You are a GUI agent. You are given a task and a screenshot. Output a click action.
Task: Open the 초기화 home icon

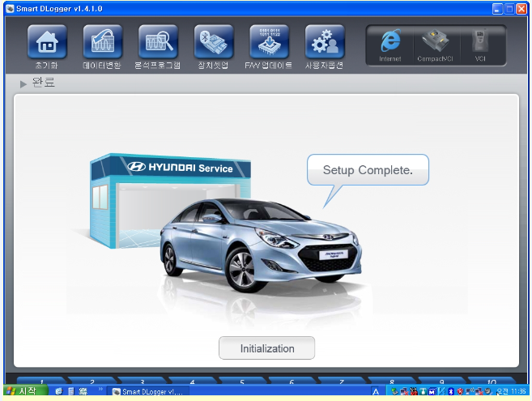click(x=47, y=42)
